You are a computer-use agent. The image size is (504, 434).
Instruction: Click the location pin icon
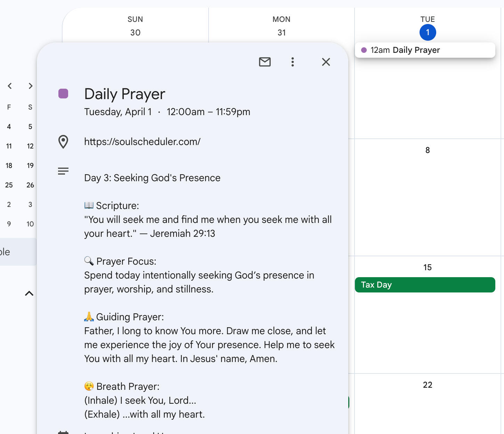pos(63,142)
